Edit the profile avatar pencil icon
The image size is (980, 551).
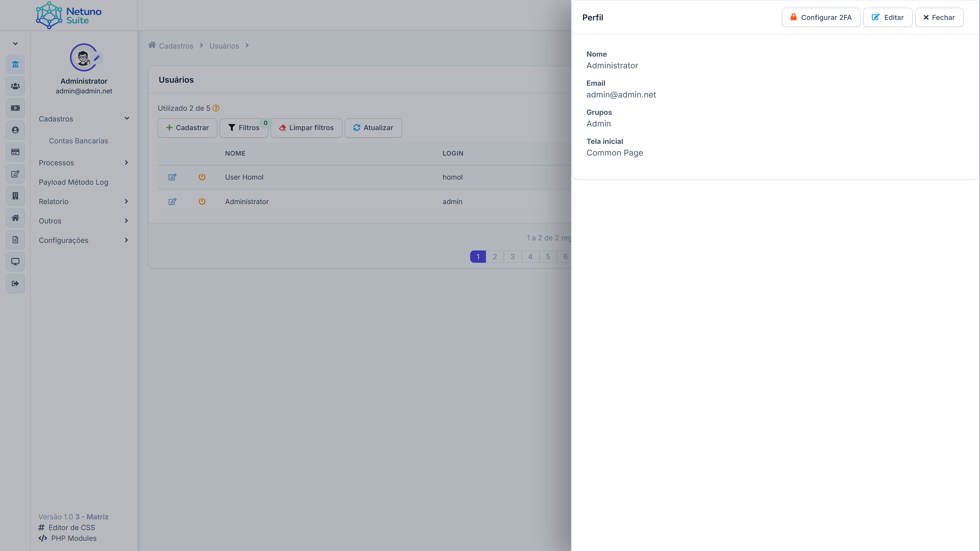pos(97,58)
